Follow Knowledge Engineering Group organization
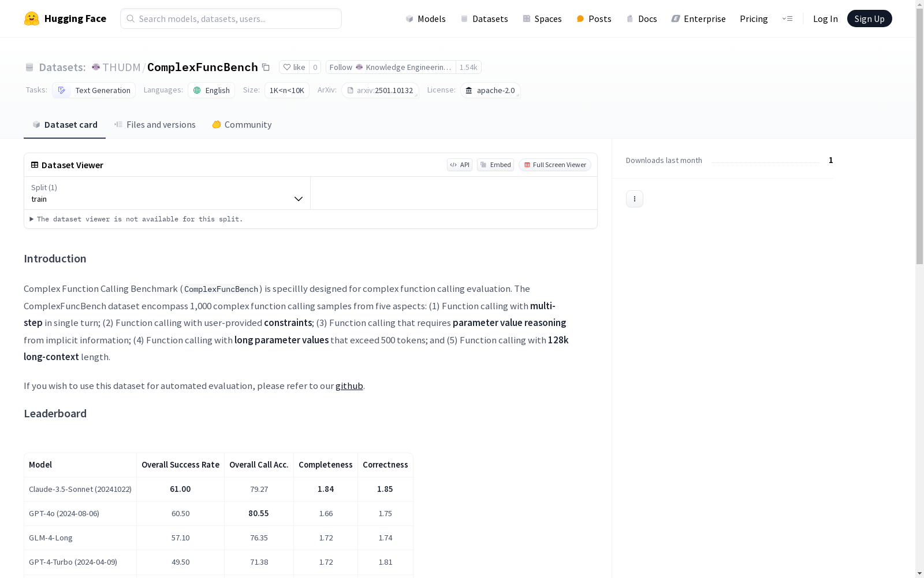This screenshot has height=578, width=924. coord(391,67)
